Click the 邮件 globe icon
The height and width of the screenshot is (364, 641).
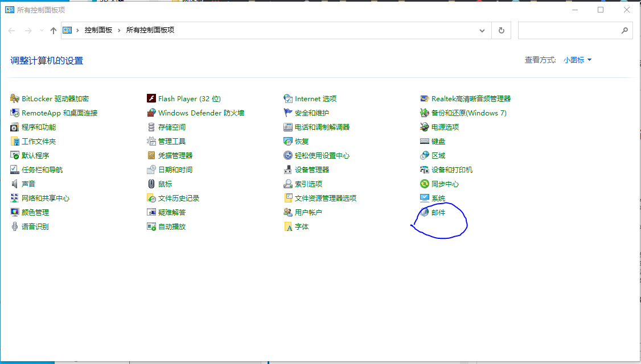coord(424,213)
